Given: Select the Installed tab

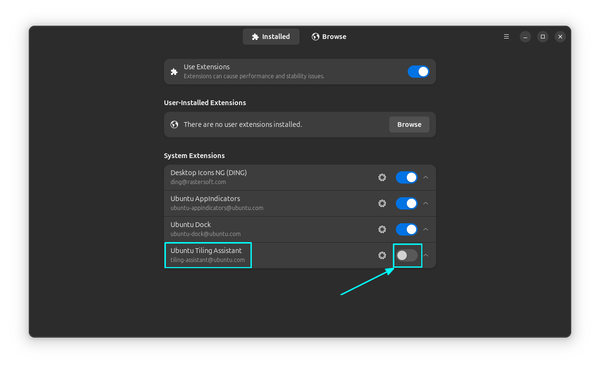Looking at the screenshot, I should 271,37.
